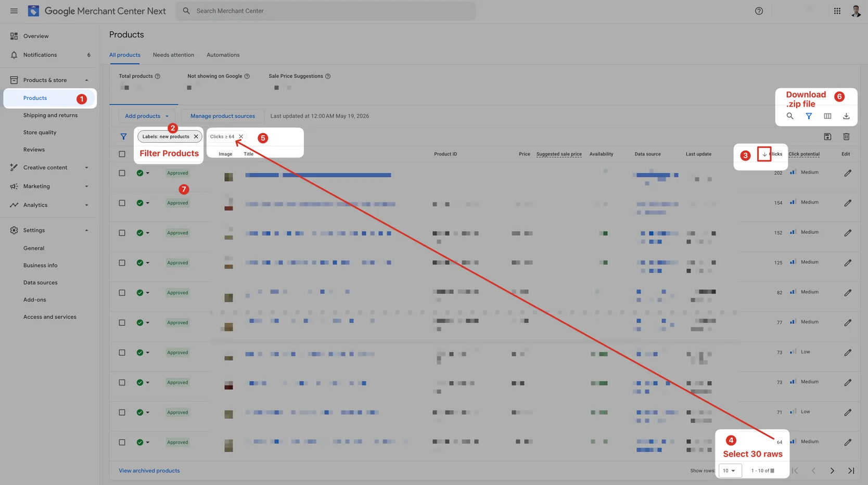Edit the product with 125 clicks
868x485 pixels.
coord(848,263)
